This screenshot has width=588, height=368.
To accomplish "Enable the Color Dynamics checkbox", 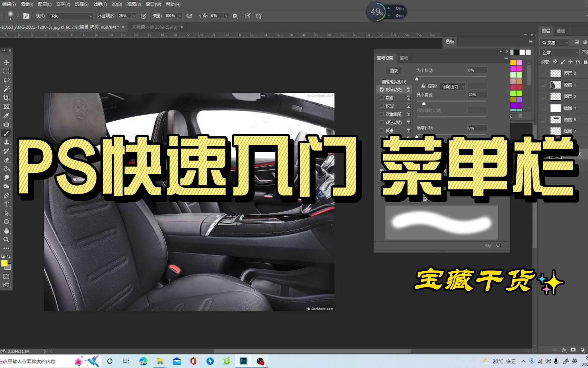I will click(x=381, y=122).
